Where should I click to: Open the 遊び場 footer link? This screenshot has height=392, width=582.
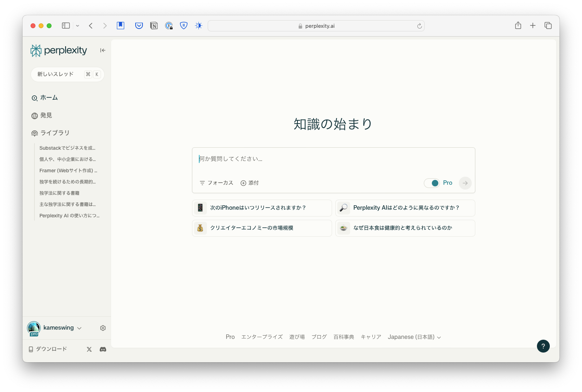click(297, 337)
